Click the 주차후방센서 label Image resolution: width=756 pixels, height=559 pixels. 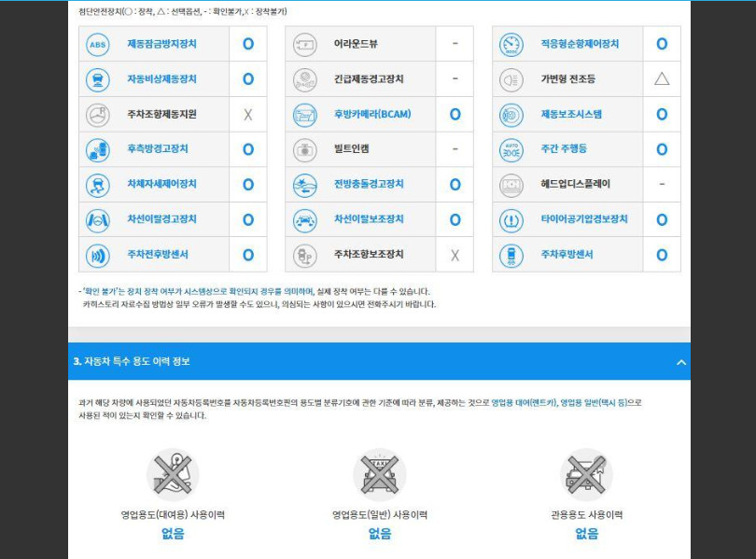(x=567, y=255)
